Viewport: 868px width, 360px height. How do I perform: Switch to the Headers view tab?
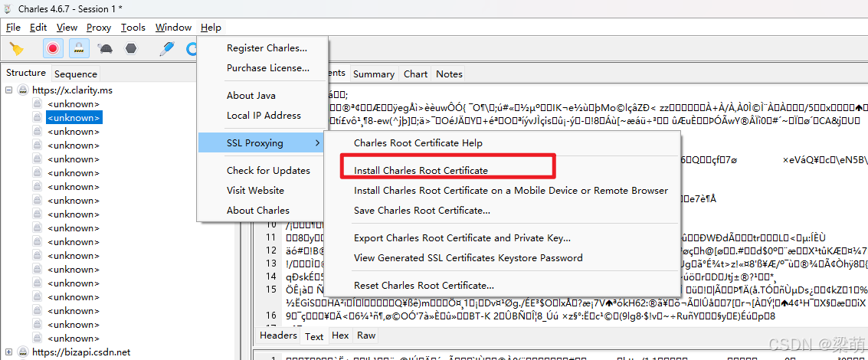click(278, 335)
